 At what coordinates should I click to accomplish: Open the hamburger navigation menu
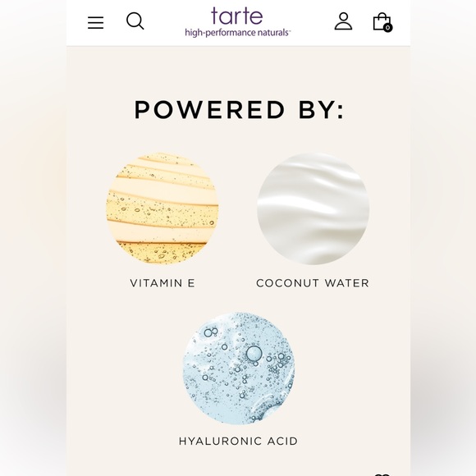coord(96,23)
